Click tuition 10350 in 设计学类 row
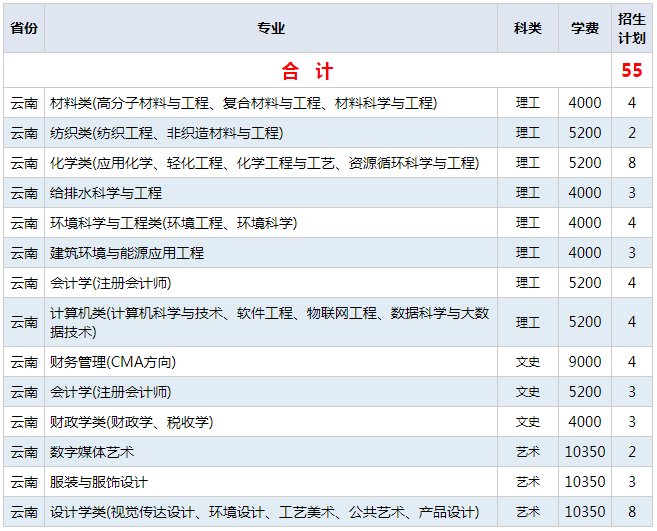Screen dimensions: 657x531 pos(585,512)
